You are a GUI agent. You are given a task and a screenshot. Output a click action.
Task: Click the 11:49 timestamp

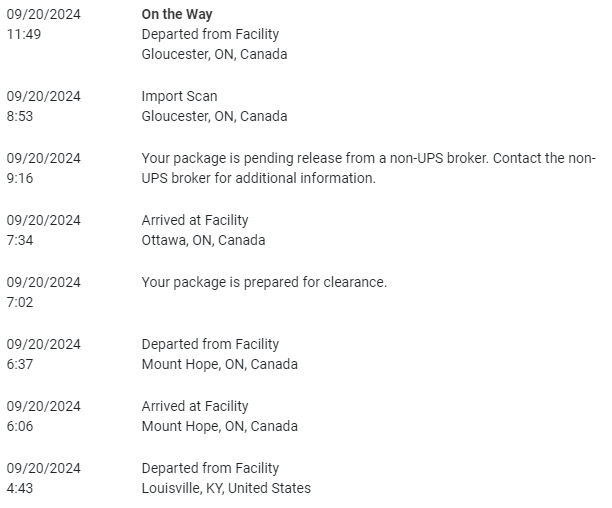[x=23, y=34]
